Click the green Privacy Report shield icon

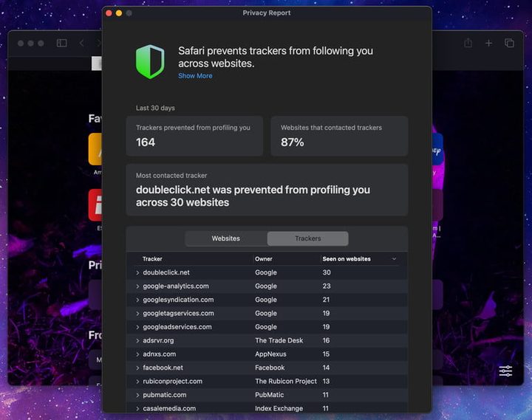[150, 61]
